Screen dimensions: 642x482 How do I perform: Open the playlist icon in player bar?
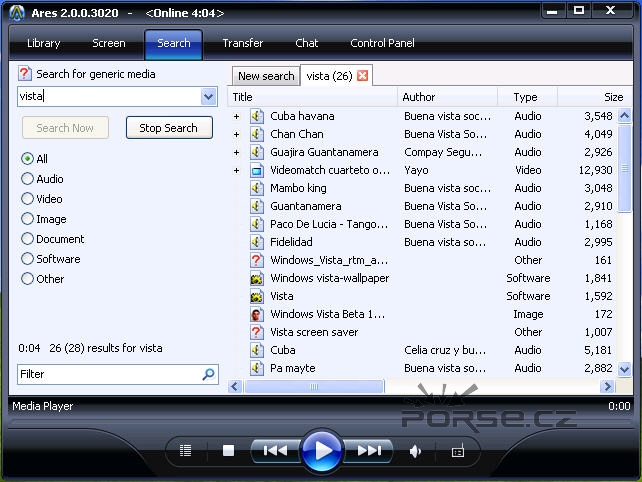click(x=185, y=451)
